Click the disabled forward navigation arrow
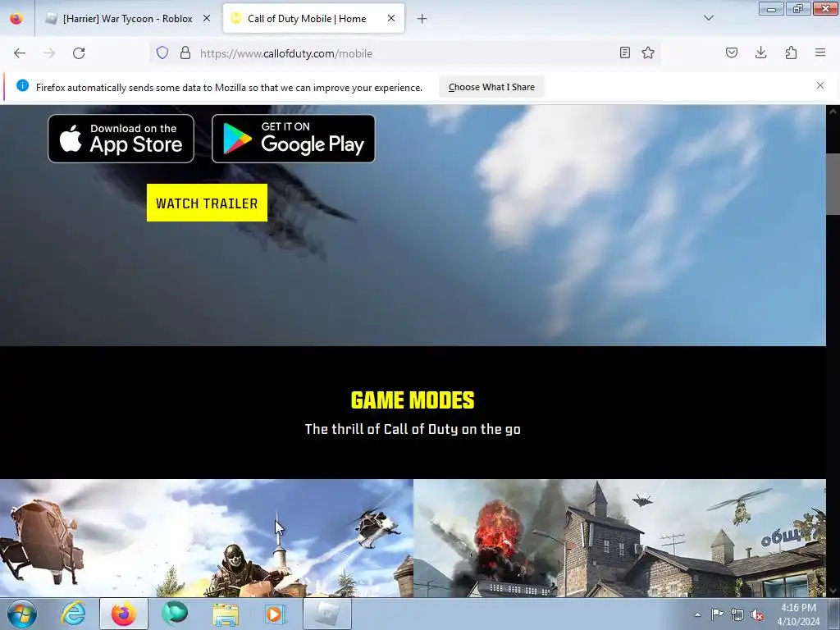Screen dimensions: 840x630 [x=49, y=53]
